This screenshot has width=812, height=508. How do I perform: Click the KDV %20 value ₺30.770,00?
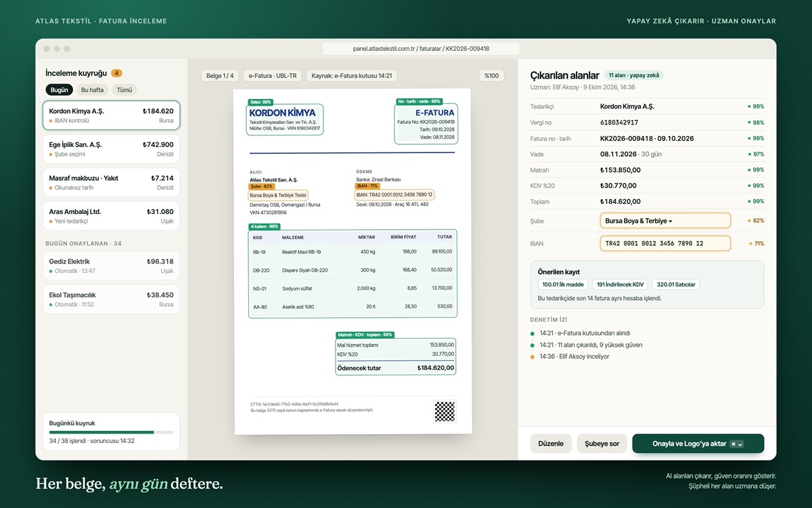618,186
